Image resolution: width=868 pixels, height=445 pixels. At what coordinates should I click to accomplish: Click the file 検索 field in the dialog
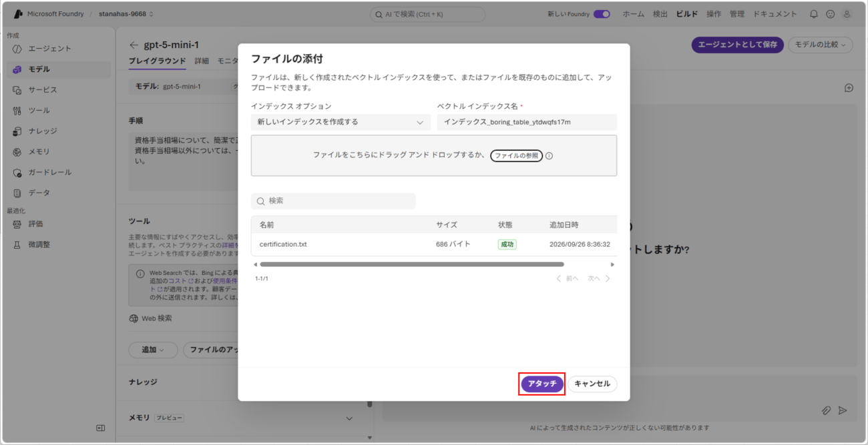click(x=333, y=201)
